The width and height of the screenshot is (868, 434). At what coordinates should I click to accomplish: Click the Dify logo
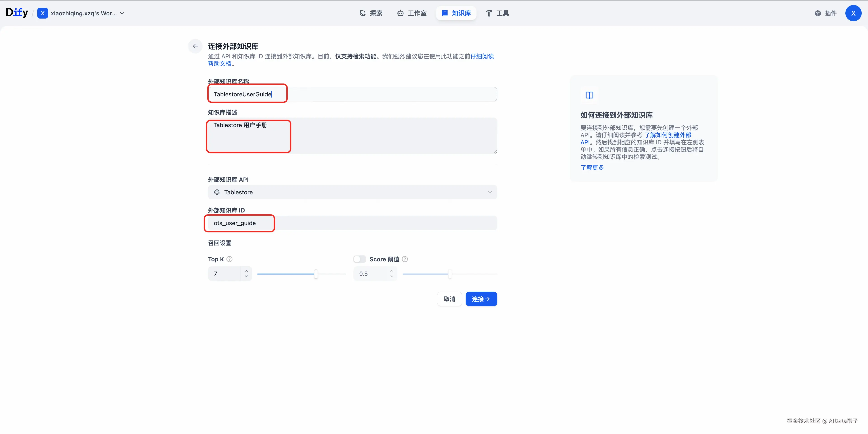17,13
